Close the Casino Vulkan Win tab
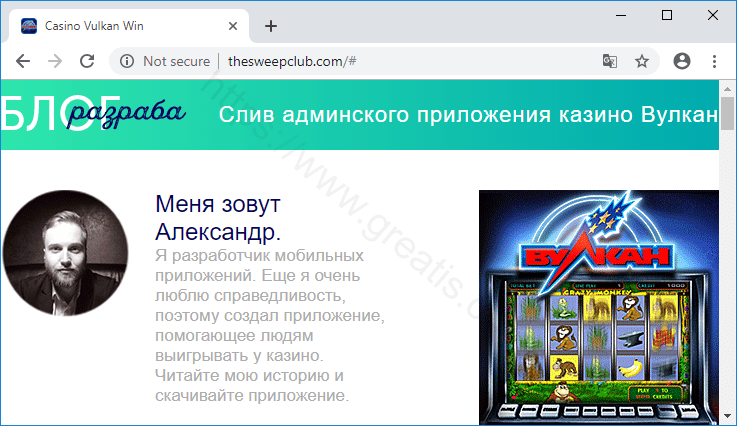The image size is (737, 426). pos(233,26)
